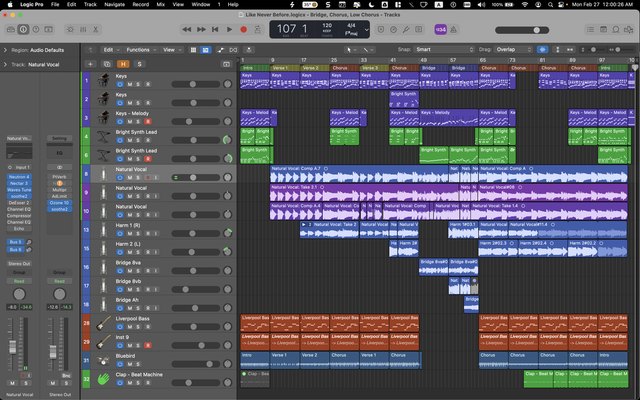640x400 pixels.
Task: Open the tracks area View dropdown
Action: point(172,50)
